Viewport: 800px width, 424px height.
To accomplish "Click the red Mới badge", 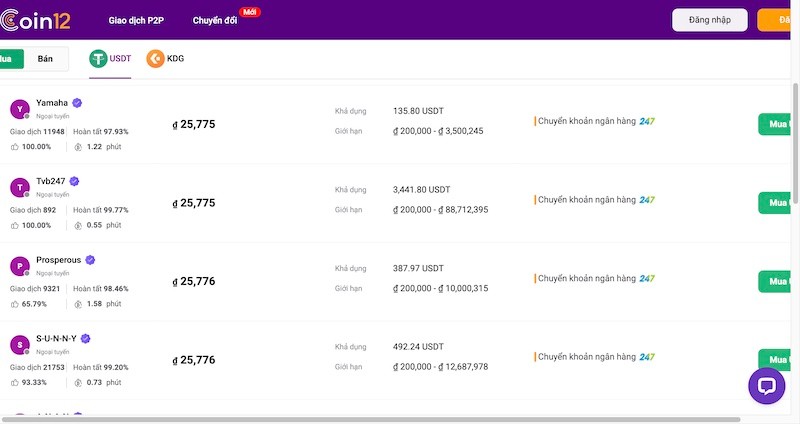I will 249,12.
